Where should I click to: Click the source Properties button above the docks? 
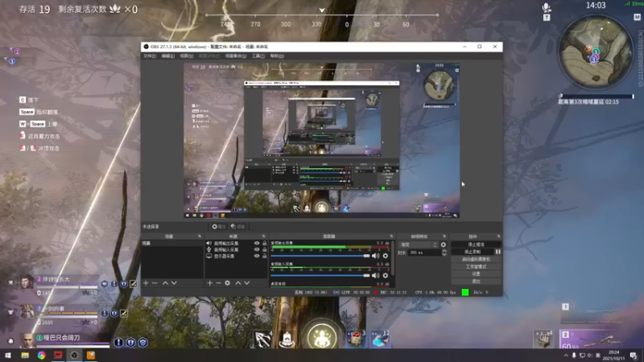point(218,227)
